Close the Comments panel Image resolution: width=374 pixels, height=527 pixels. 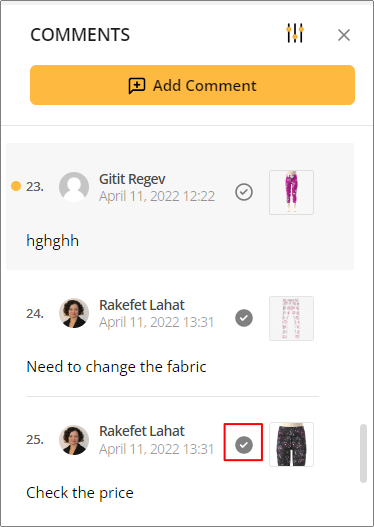coord(344,35)
